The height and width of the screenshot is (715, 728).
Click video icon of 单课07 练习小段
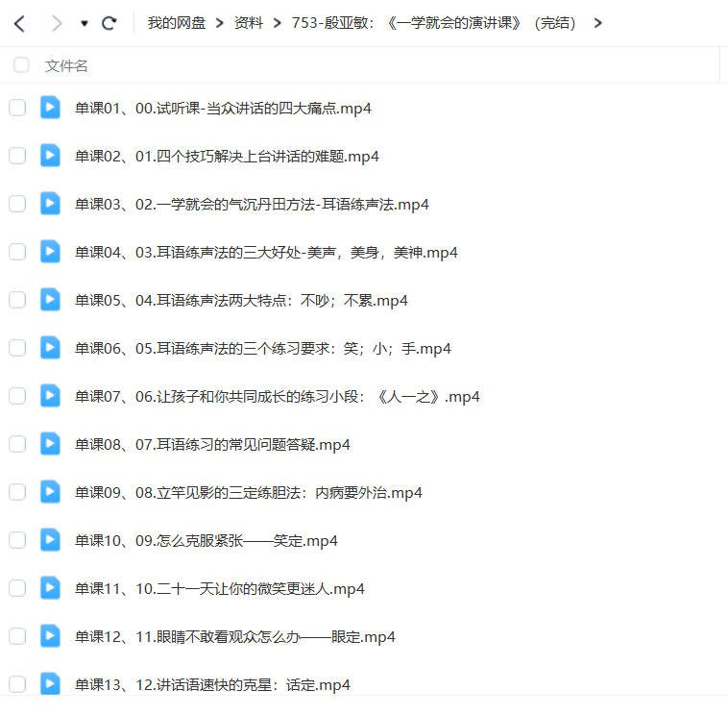[x=50, y=395]
